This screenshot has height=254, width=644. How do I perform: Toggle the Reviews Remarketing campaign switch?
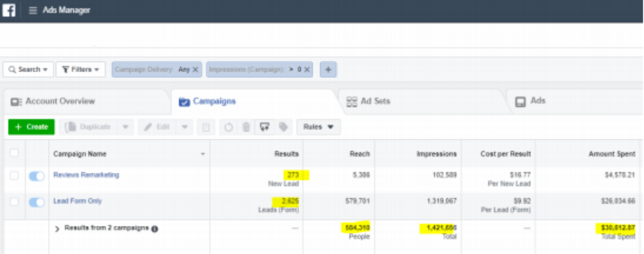tap(36, 176)
